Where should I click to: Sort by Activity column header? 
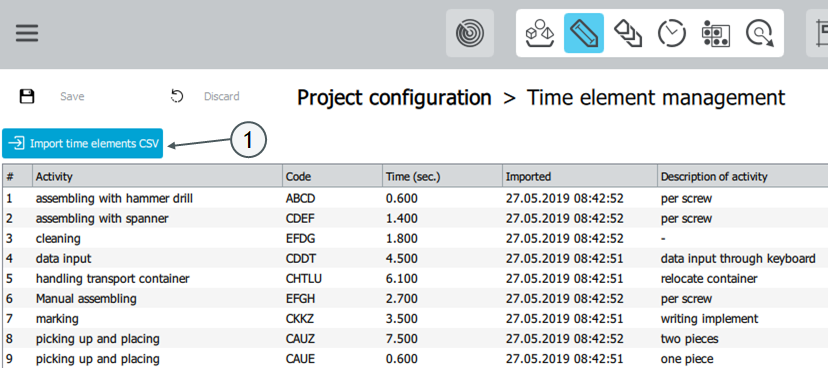[157, 176]
